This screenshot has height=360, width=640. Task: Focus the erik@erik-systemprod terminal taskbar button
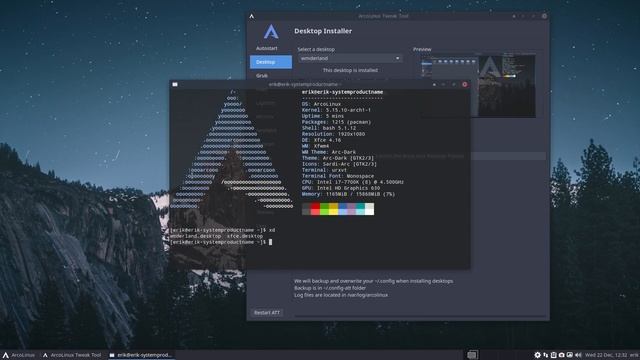[x=141, y=355]
